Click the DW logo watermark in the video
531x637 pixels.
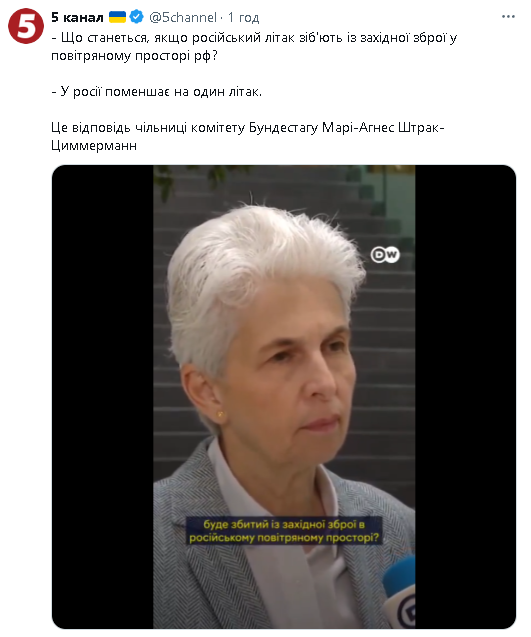[385, 255]
